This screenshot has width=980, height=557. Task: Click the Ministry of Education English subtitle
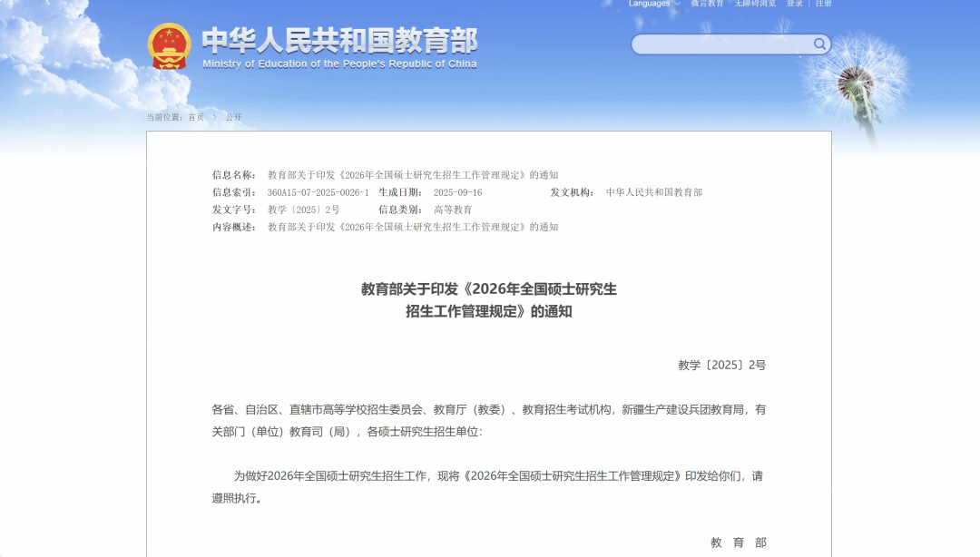tap(339, 64)
